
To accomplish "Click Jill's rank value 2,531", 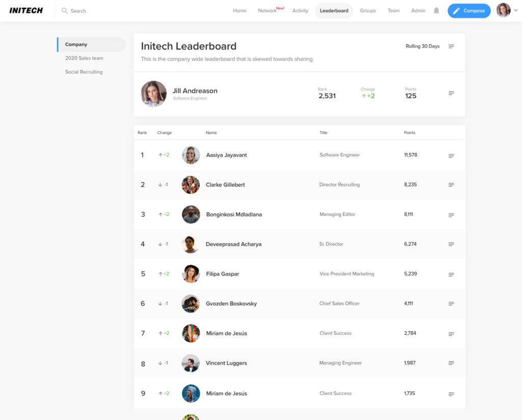I will click(x=327, y=96).
